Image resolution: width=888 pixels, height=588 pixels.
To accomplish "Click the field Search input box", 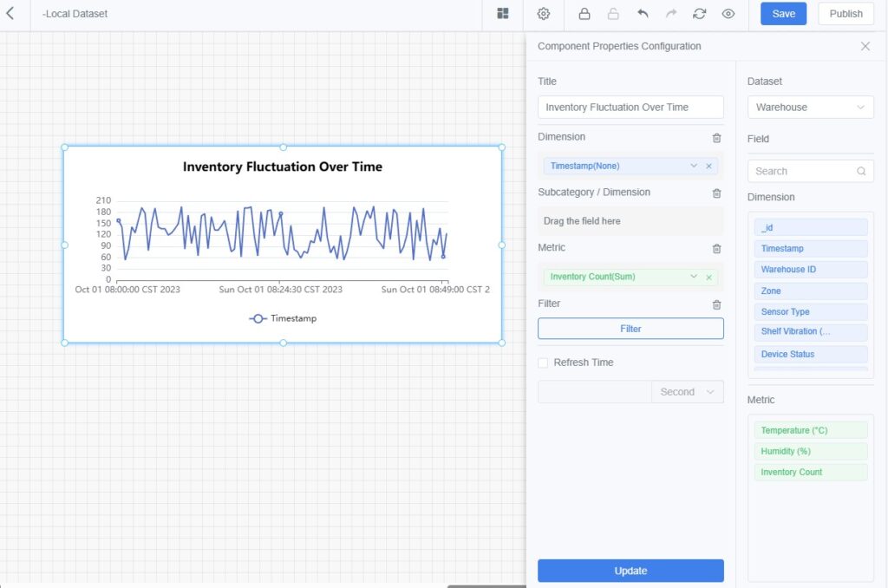I will (x=804, y=172).
